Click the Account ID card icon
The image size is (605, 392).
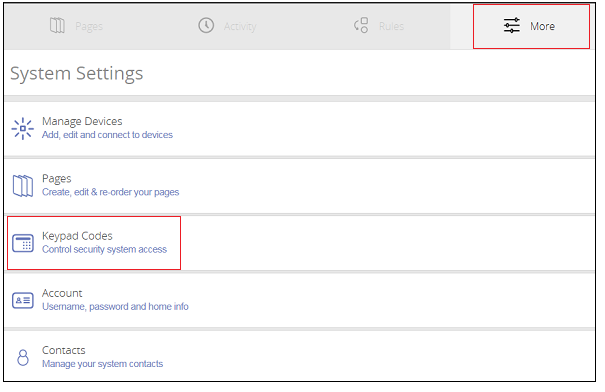[23, 300]
